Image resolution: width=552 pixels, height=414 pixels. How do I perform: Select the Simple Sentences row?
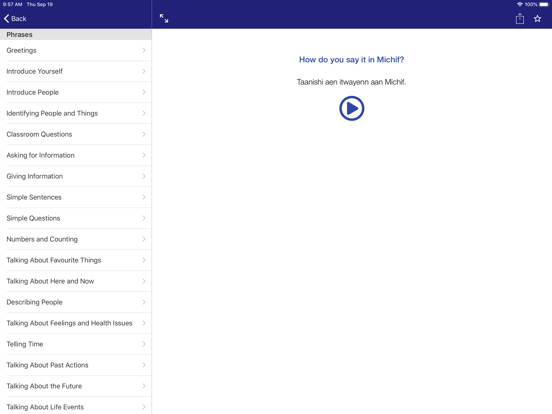pos(76,197)
